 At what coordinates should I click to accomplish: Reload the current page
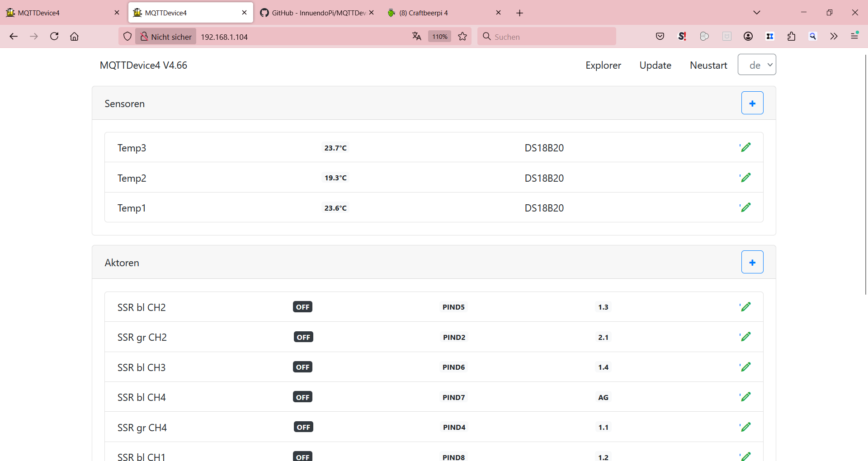pyautogui.click(x=54, y=37)
